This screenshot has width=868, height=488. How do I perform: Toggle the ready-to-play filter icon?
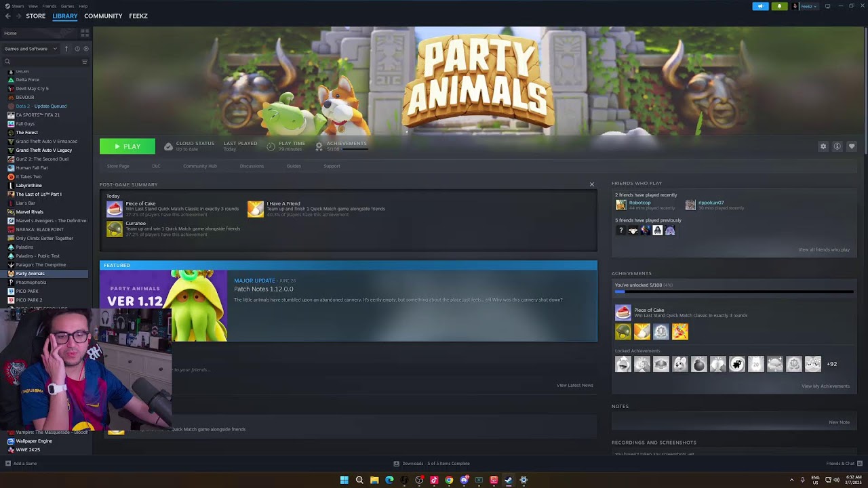click(85, 49)
